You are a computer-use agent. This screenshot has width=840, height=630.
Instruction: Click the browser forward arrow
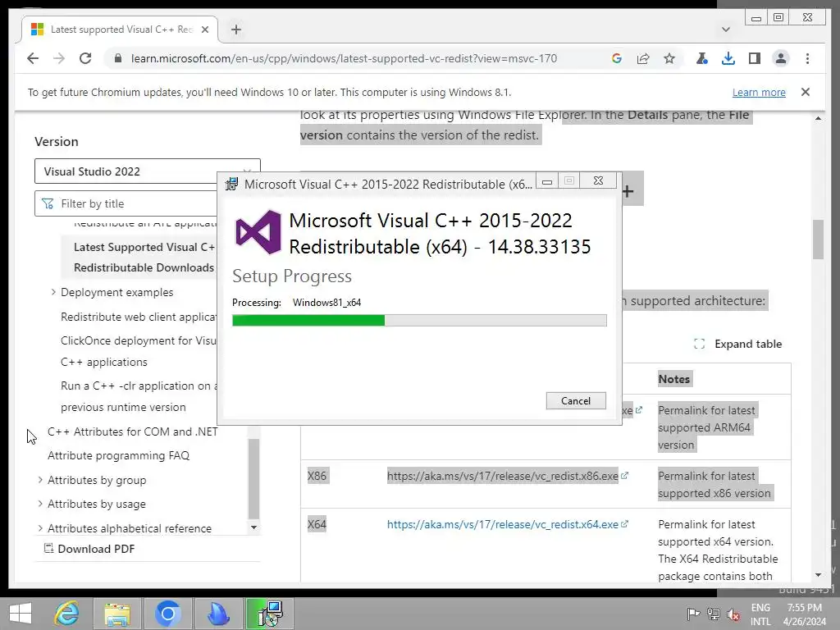pyautogui.click(x=59, y=58)
